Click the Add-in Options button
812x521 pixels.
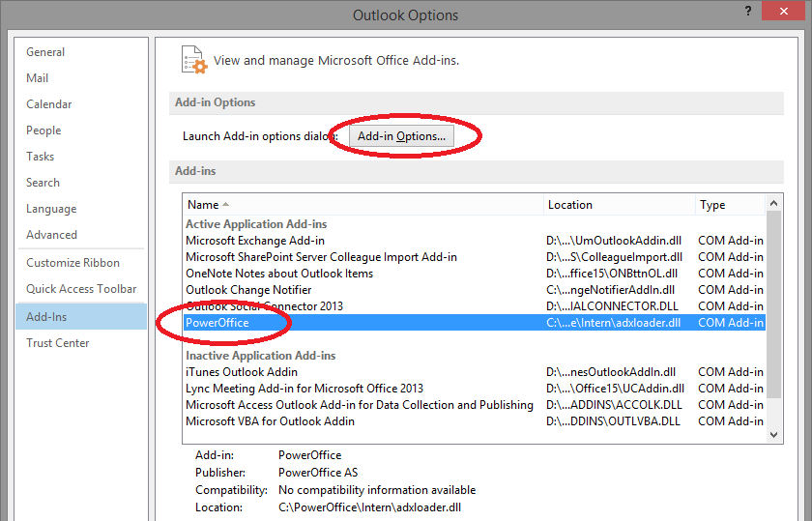coord(401,136)
